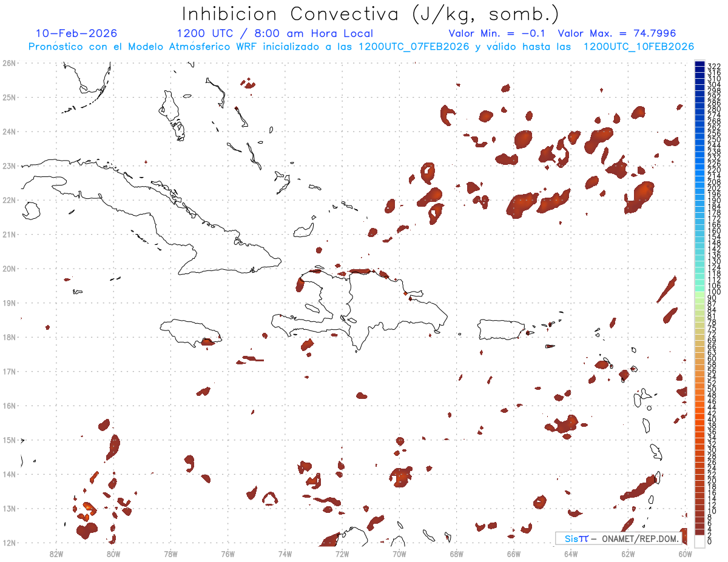
Task: Click the '24N' latitude label
Action: [x=9, y=132]
